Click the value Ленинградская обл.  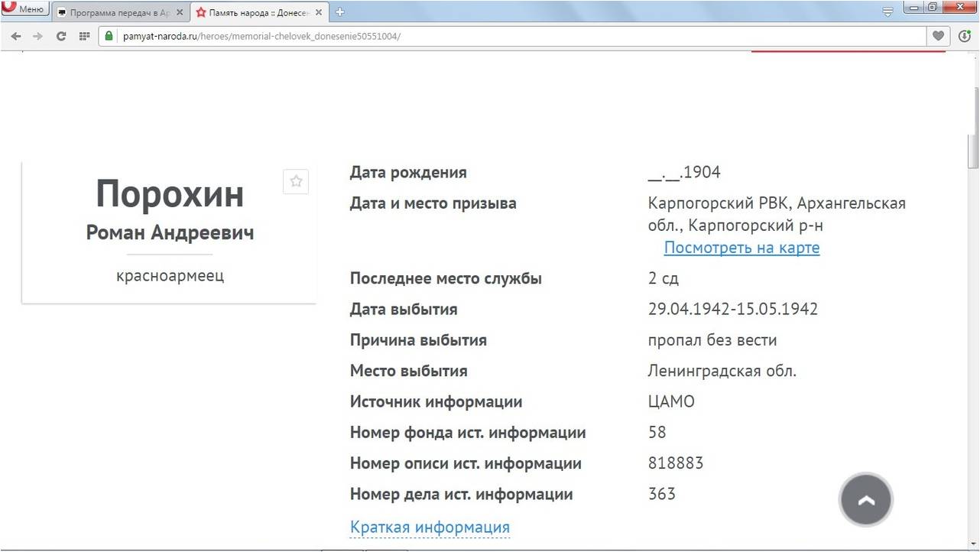[x=722, y=371]
